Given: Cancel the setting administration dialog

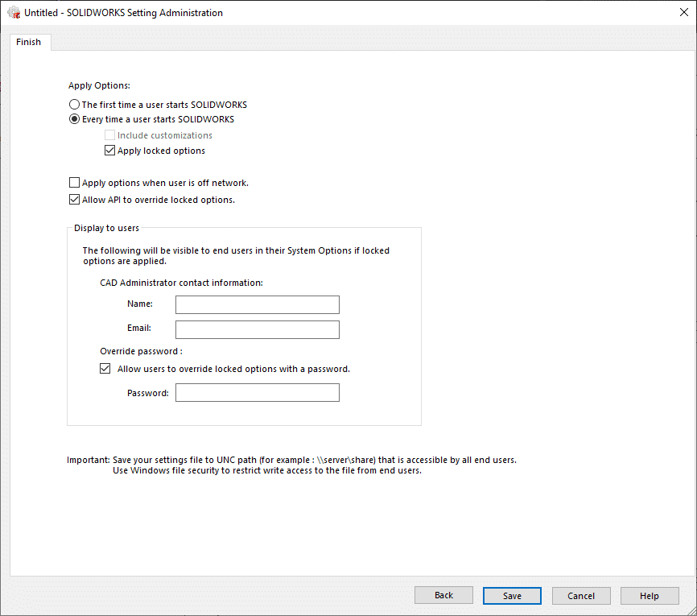Looking at the screenshot, I should click(581, 596).
